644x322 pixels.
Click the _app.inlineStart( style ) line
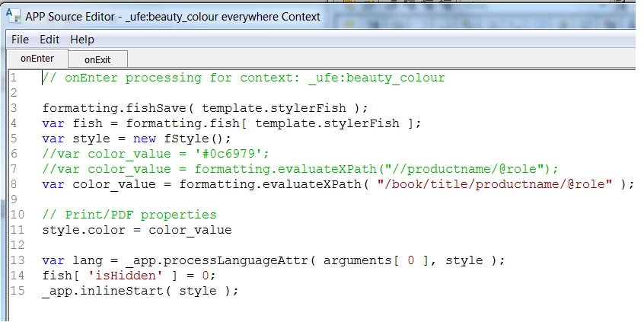[141, 291]
